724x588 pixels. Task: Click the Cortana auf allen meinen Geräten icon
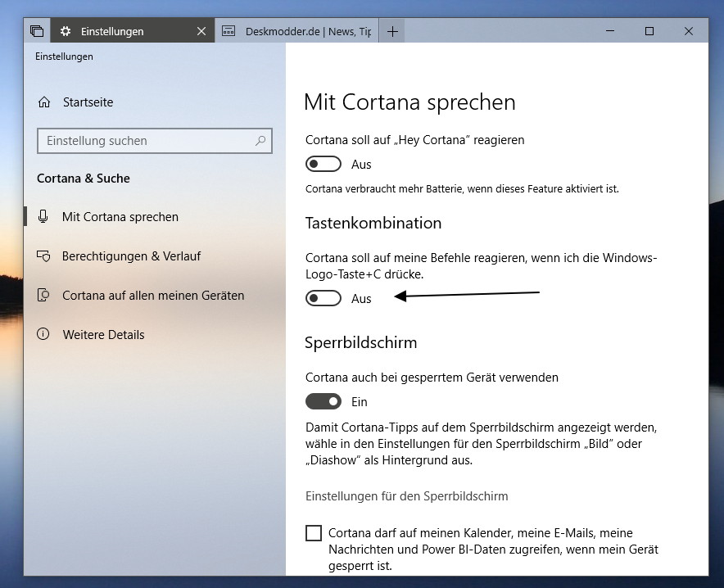(43, 295)
